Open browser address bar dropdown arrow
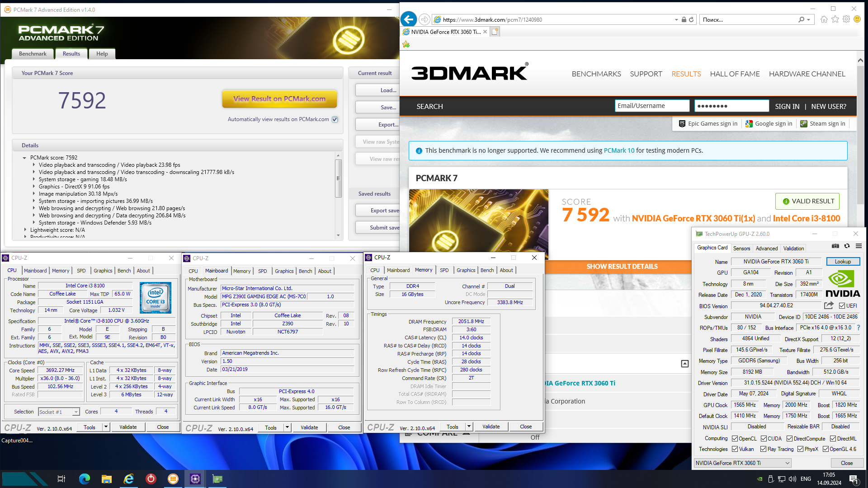The image size is (868, 488). click(676, 19)
